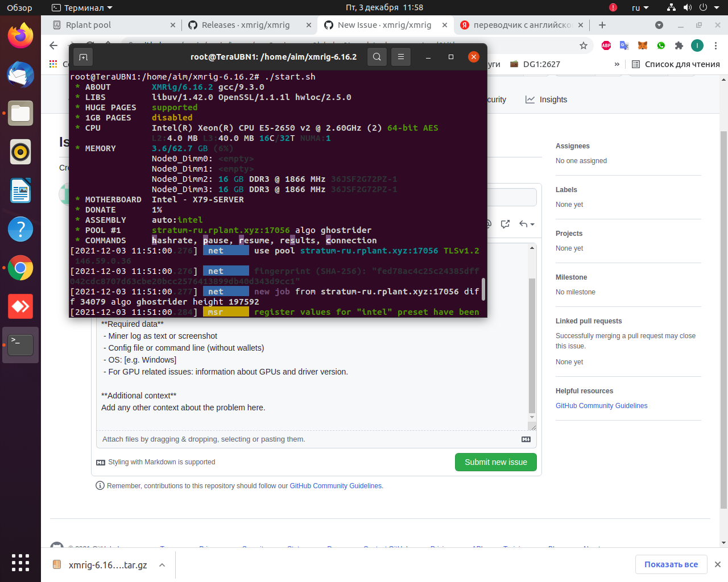Click Показать все in downloads bar
728x582 pixels.
tap(671, 564)
